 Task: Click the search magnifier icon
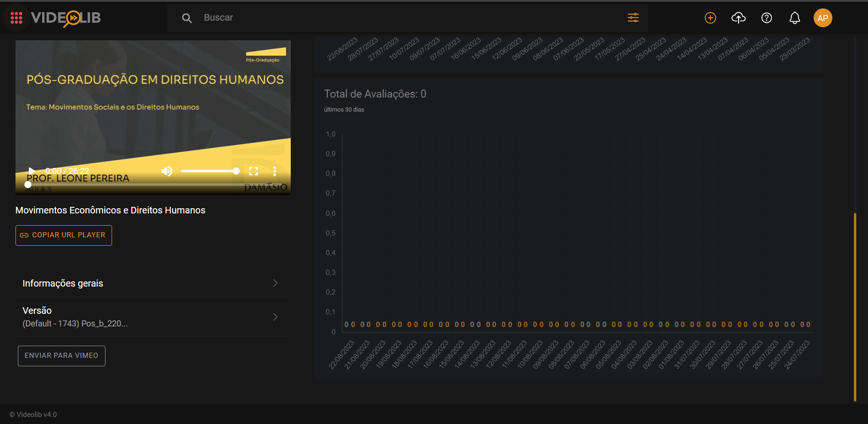(187, 18)
